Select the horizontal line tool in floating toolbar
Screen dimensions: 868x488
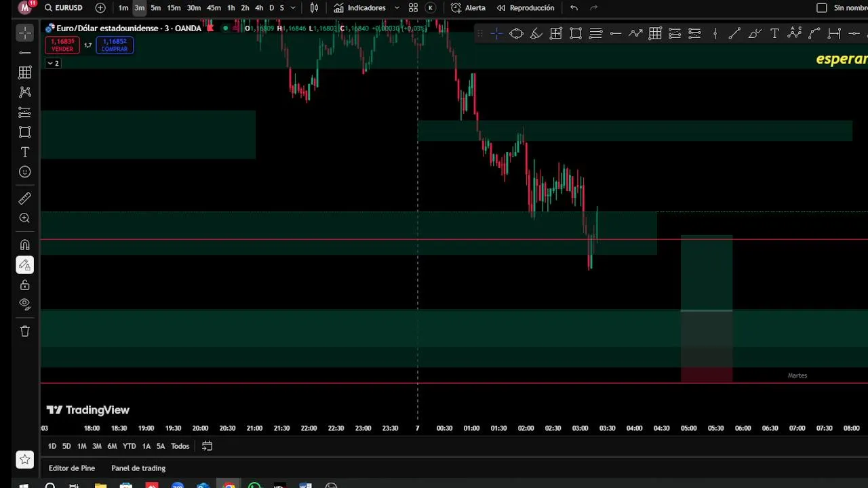coord(616,33)
